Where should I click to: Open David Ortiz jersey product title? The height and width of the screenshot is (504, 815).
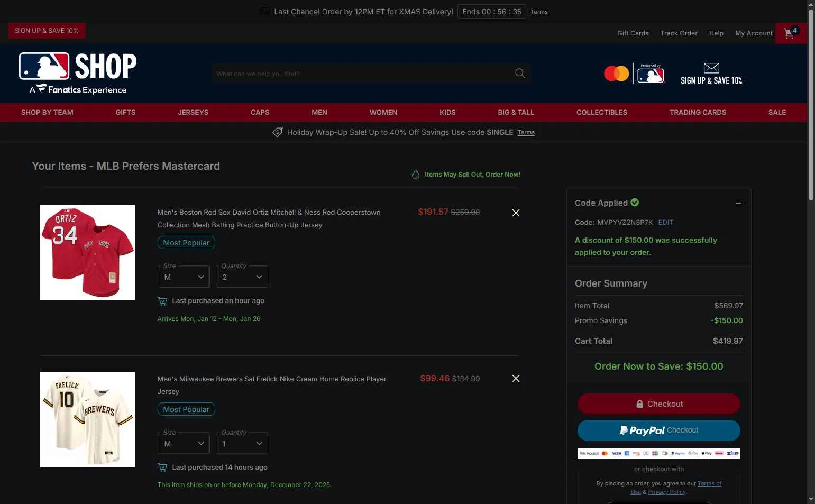(x=269, y=218)
